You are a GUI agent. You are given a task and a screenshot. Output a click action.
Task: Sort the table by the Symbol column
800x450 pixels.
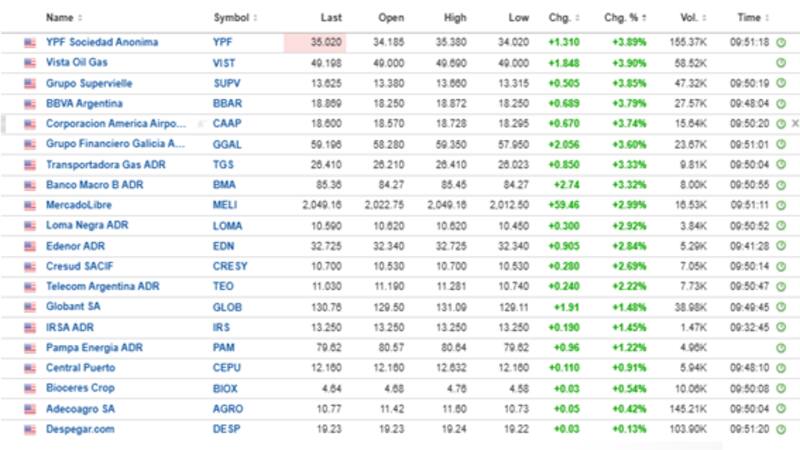pos(234,17)
